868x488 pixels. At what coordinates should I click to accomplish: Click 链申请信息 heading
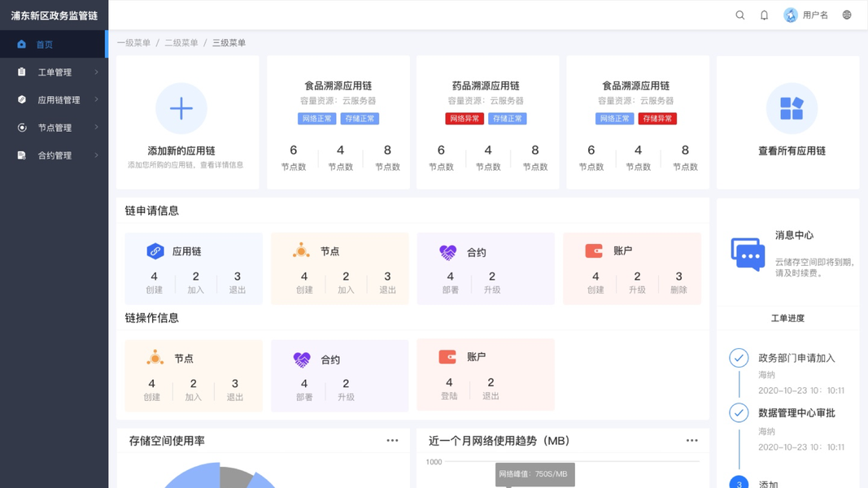tap(151, 211)
